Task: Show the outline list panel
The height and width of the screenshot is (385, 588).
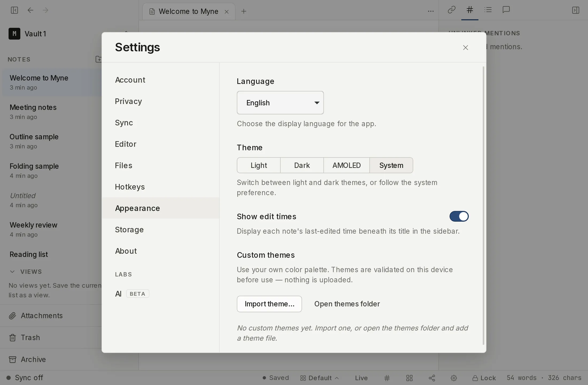Action: [488, 10]
